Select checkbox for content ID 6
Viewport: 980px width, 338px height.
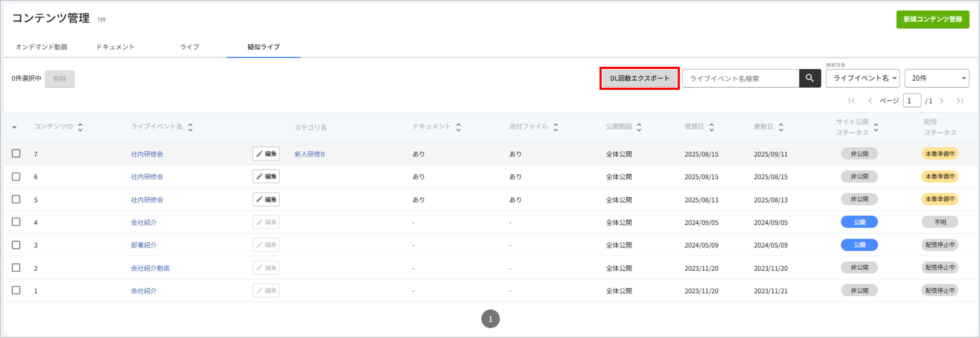[x=16, y=177]
